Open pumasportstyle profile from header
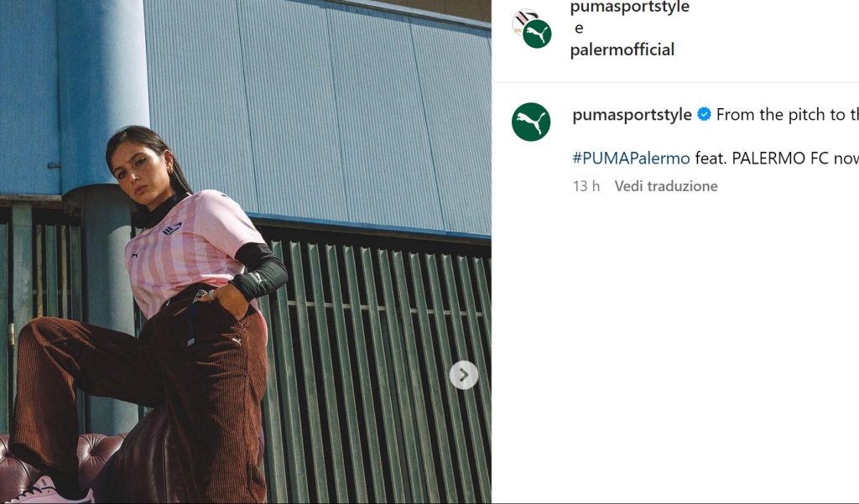Screen dimensions: 859x504 click(x=629, y=8)
